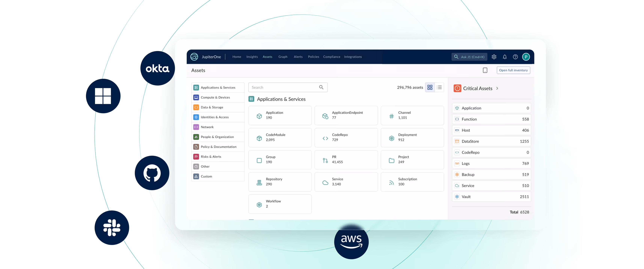Click the Compute & Devices sidebar icon

point(196,97)
